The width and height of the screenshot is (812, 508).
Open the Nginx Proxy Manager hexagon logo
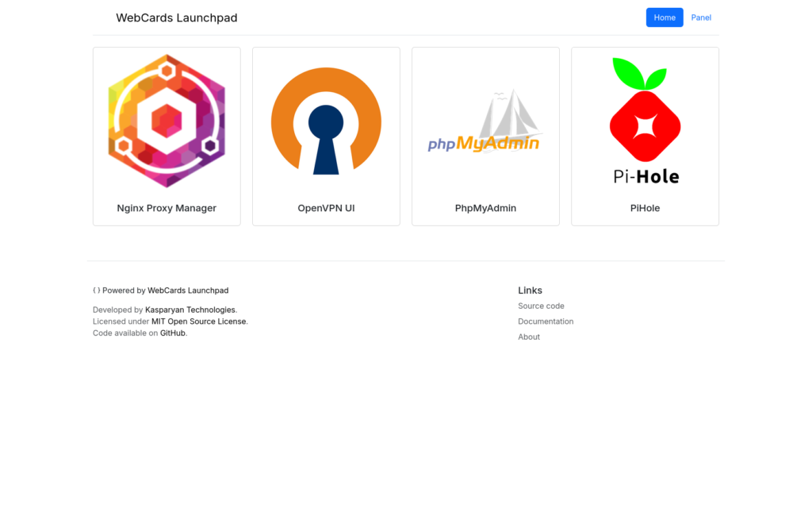click(x=167, y=121)
